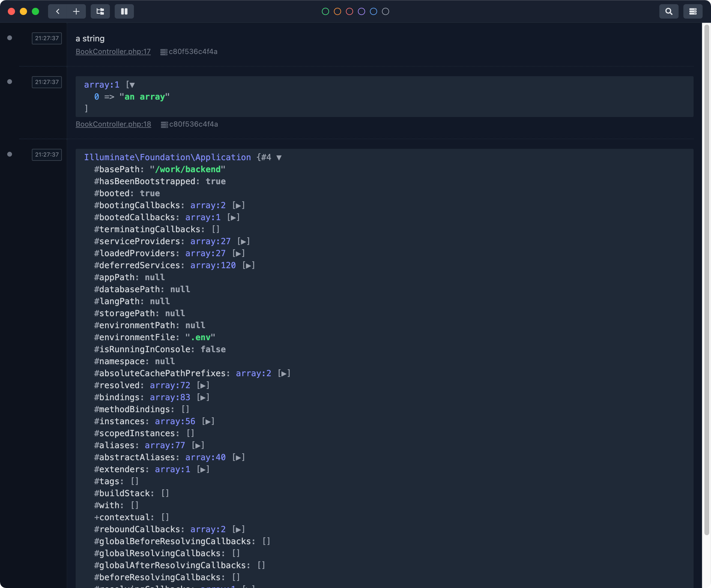The height and width of the screenshot is (588, 711).
Task: Select the back navigation arrow
Action: tap(58, 11)
